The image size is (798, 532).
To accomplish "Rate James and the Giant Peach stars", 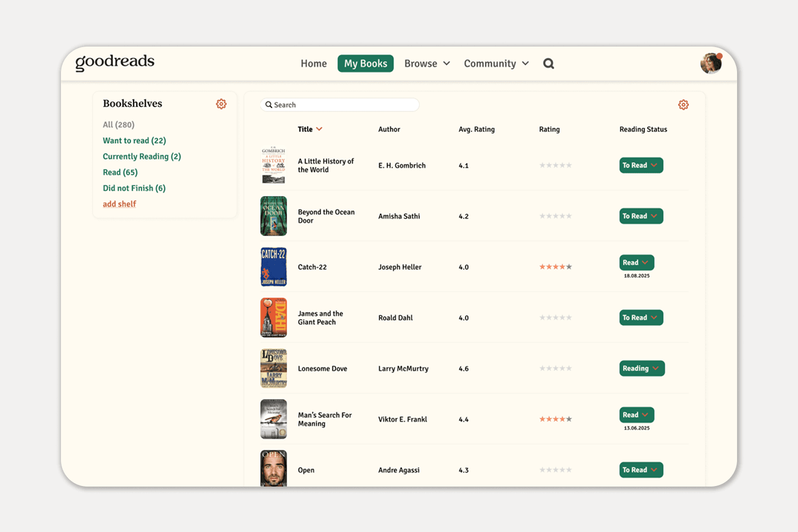I will [x=556, y=318].
